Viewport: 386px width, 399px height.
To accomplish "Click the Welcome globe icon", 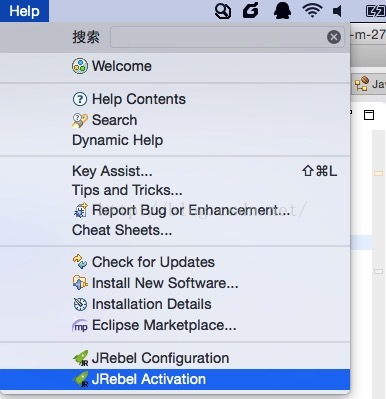I will pyautogui.click(x=80, y=66).
